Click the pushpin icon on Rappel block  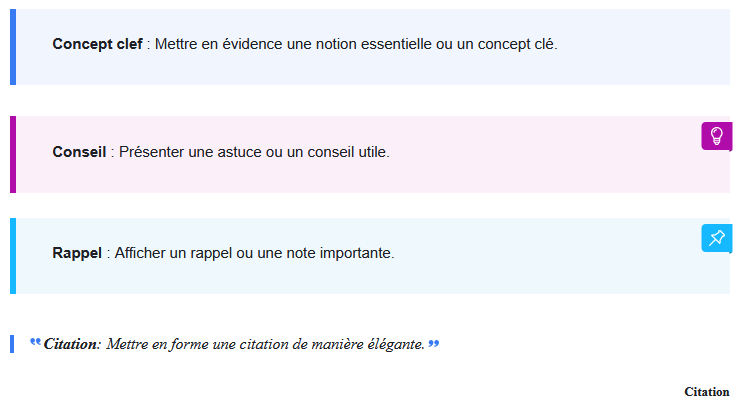(x=716, y=238)
